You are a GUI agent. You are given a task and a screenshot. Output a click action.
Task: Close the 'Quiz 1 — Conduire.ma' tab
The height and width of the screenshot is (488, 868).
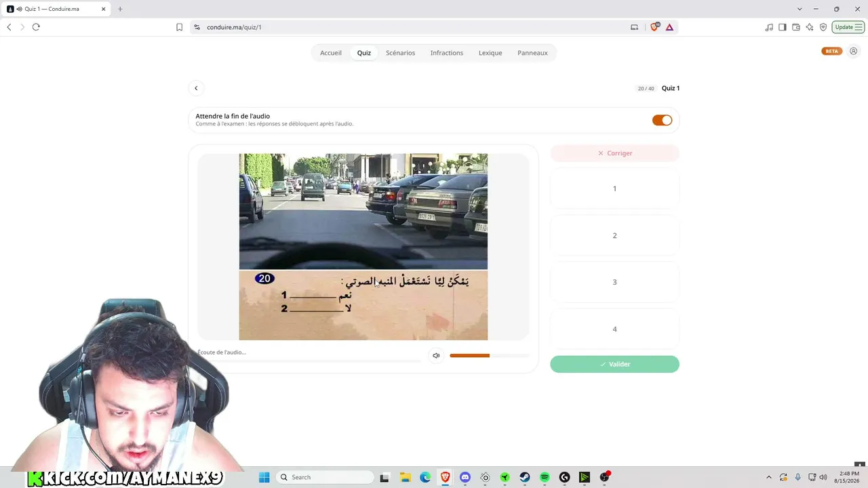tap(104, 9)
